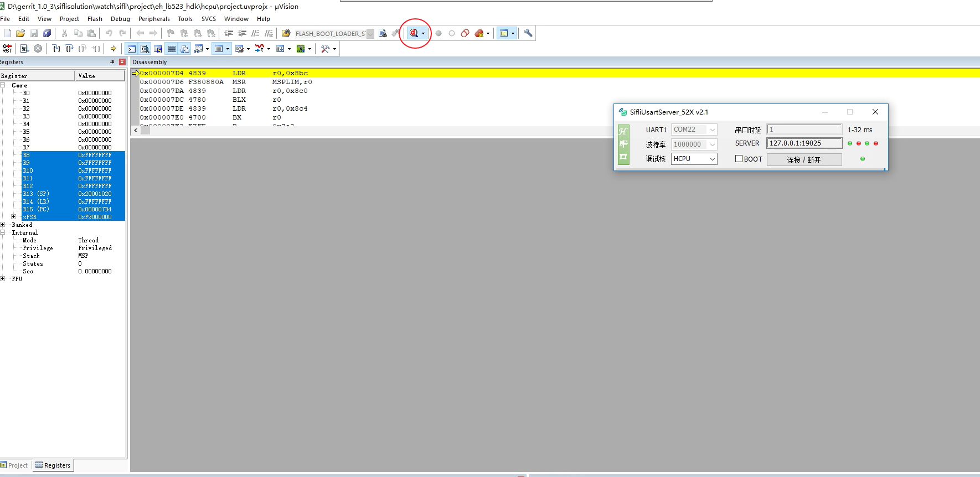
Task: Open the Flash menu
Action: pos(95,19)
